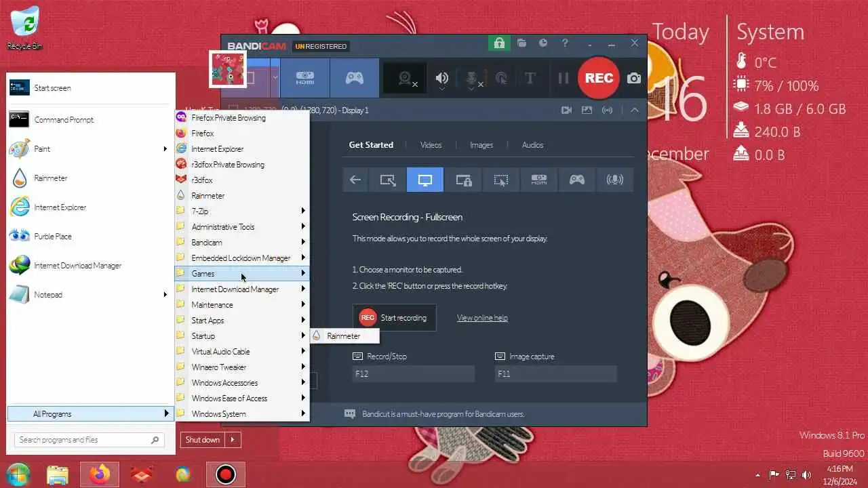Click the Shut down button

point(203,440)
